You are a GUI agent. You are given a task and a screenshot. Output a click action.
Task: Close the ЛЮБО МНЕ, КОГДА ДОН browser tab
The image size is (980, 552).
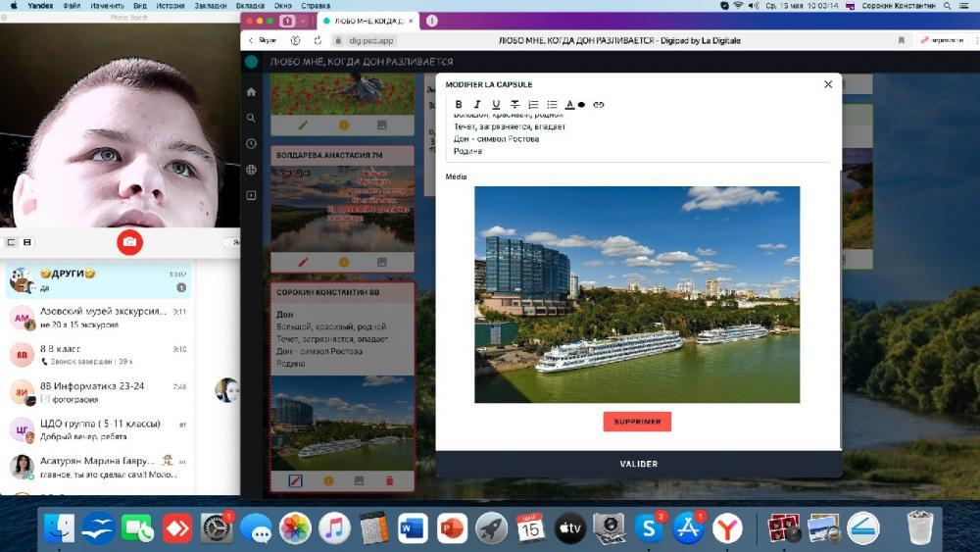[411, 21]
